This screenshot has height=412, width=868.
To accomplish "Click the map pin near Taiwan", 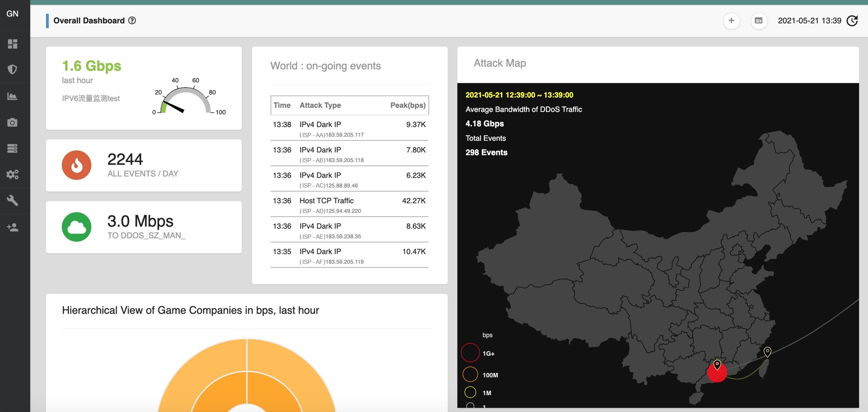I will tap(767, 352).
